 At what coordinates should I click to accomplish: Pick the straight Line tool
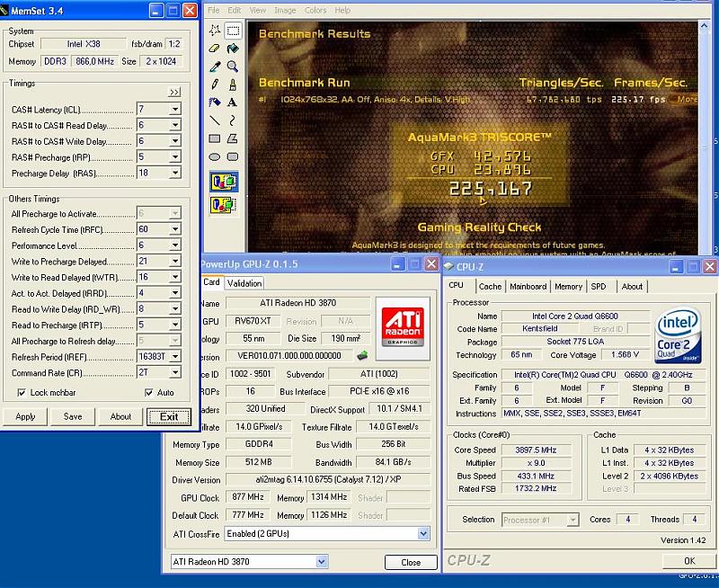coord(215,120)
